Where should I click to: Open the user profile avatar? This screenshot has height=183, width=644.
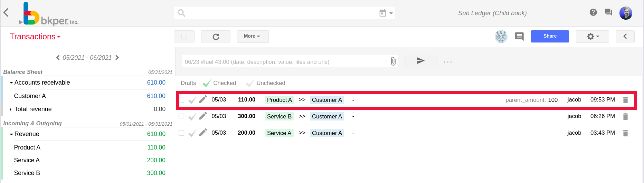(x=626, y=13)
